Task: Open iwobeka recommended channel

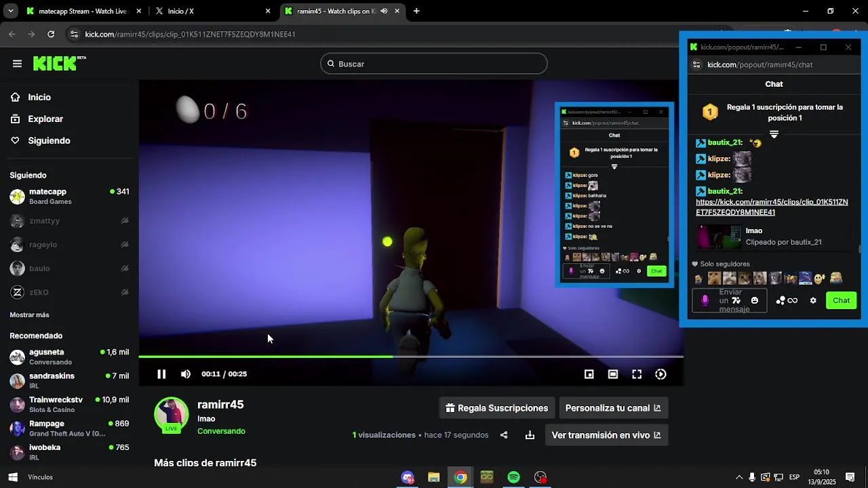Action: [x=69, y=452]
